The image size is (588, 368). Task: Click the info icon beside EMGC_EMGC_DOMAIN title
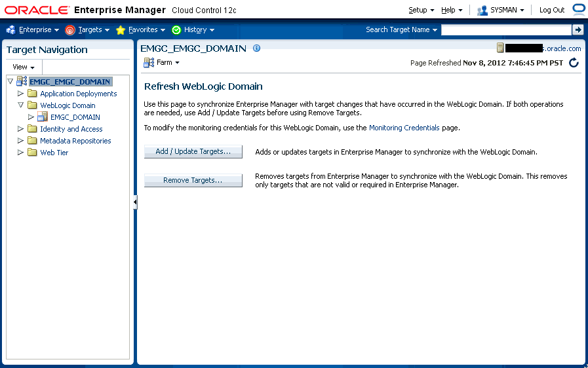pos(256,48)
